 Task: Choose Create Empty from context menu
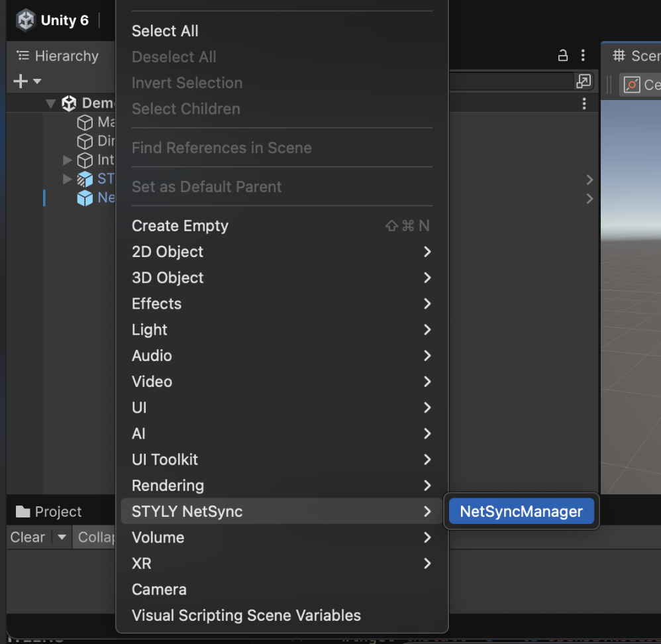click(x=281, y=226)
